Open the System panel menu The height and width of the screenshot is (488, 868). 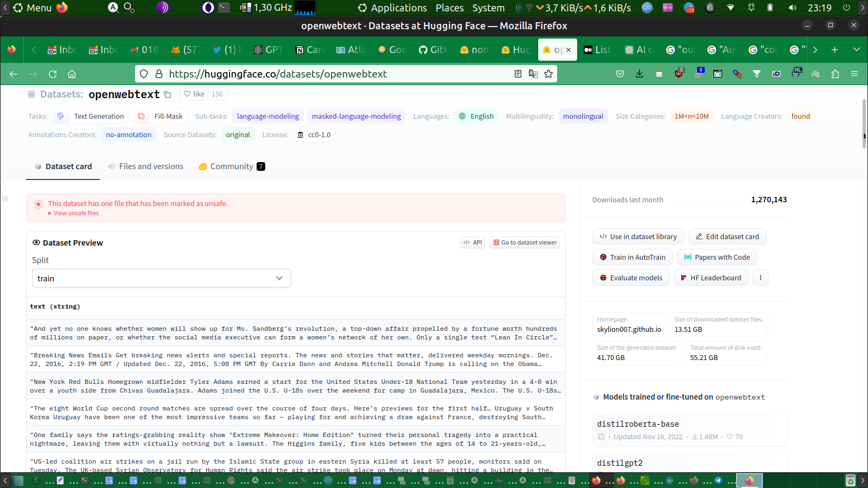coord(488,8)
